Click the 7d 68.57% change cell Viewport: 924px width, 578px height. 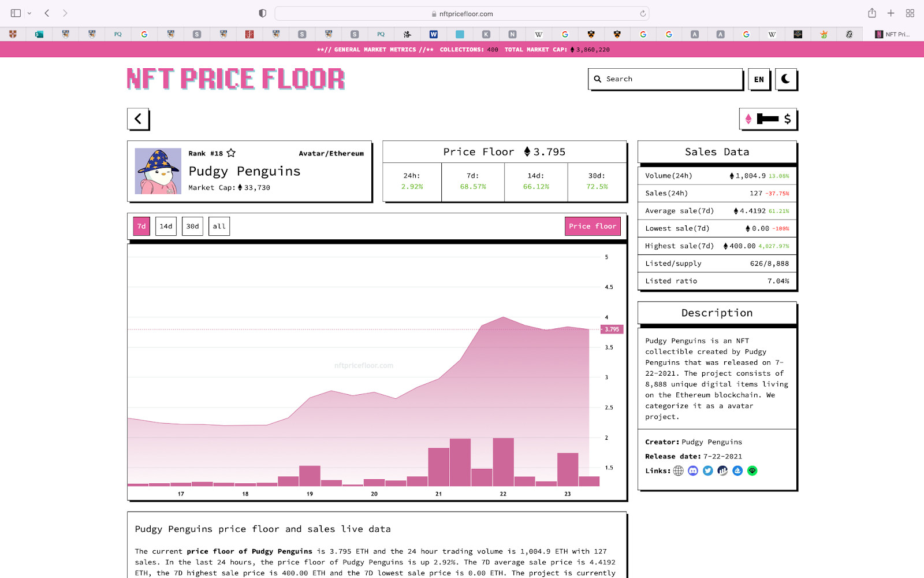(x=473, y=181)
